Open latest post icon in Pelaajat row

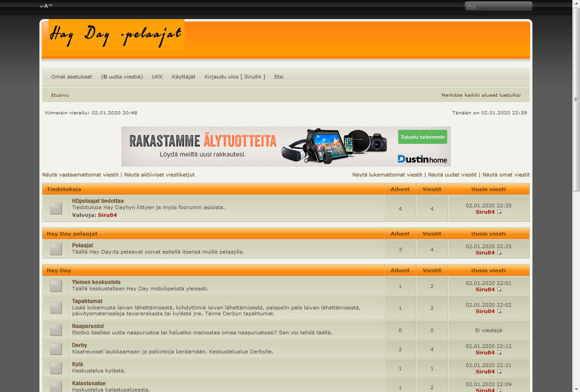point(499,253)
